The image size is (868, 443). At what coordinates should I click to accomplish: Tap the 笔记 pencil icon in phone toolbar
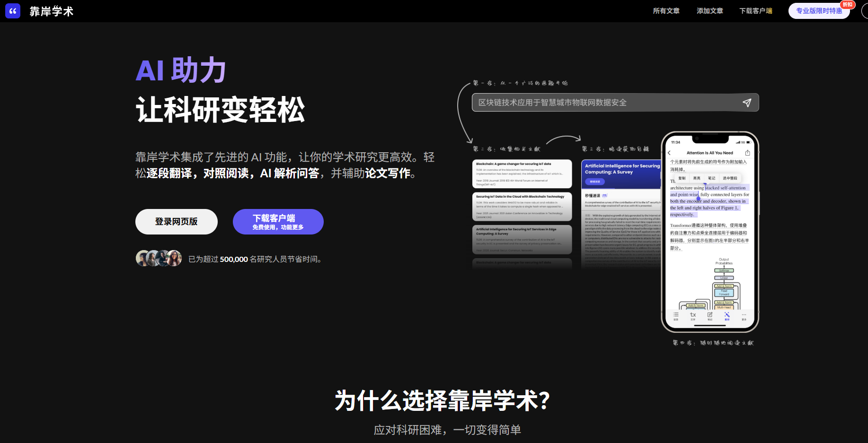[710, 316]
